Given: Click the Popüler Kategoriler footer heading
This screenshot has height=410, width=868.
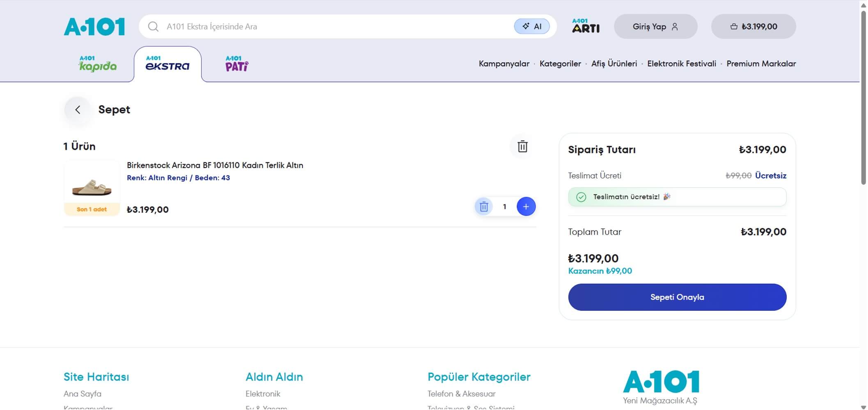Looking at the screenshot, I should [479, 377].
